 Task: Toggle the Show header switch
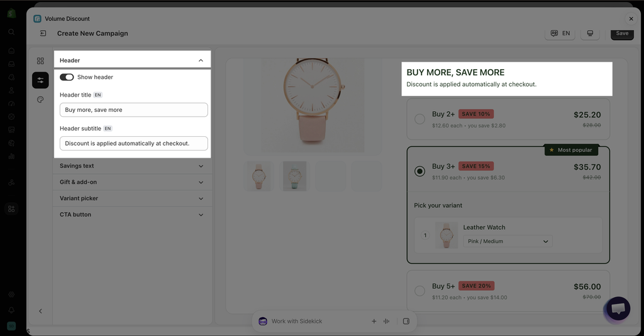[67, 77]
